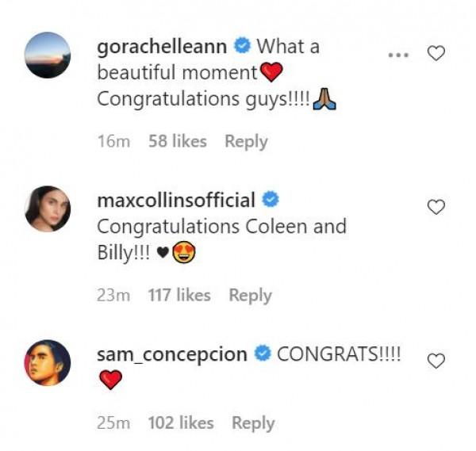Viewport: 476px width, 451px height.
Task: Open gorachelleann's profile picture
Action: point(48,55)
